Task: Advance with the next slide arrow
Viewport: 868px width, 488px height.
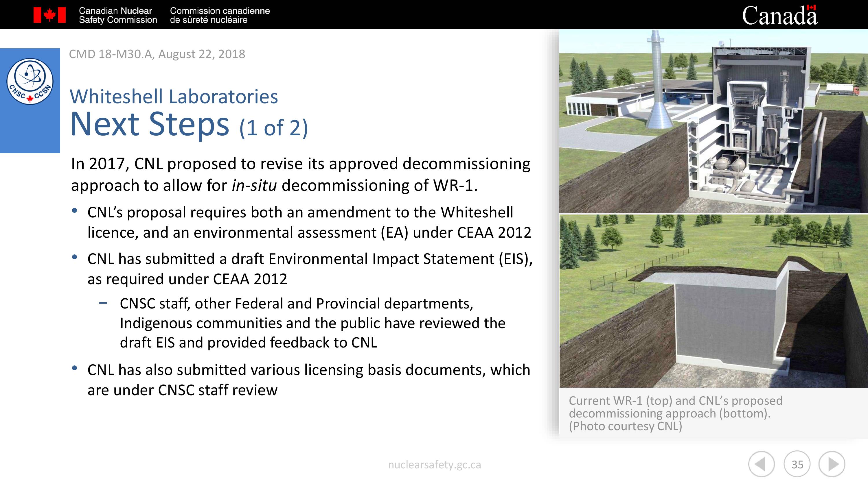Action: tap(832, 464)
